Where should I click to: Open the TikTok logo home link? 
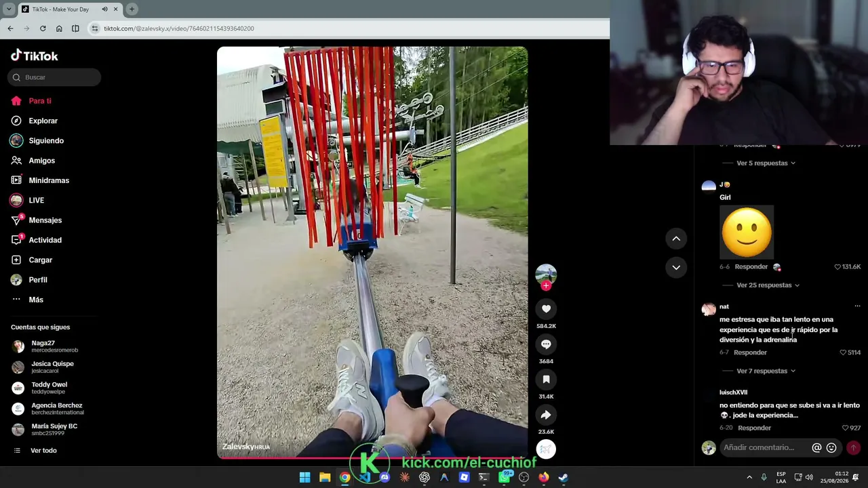coord(35,56)
